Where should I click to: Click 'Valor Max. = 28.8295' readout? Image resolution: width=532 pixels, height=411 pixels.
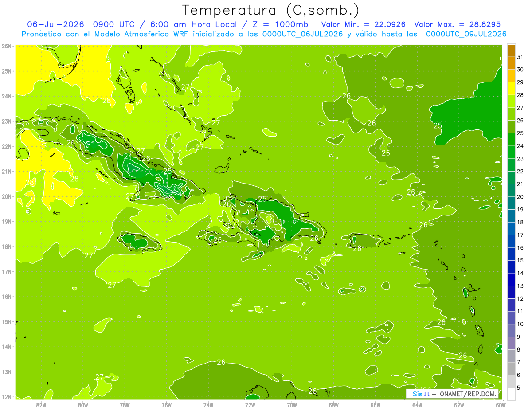tap(457, 24)
